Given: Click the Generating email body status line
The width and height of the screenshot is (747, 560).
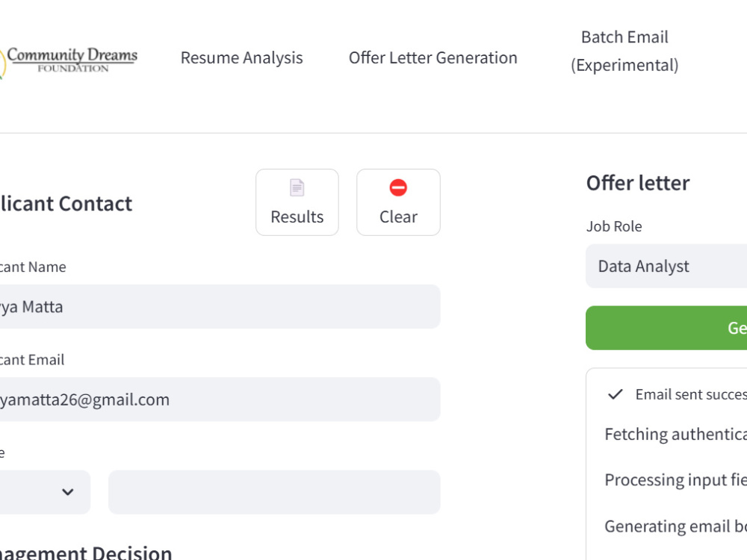Looking at the screenshot, I should 675,526.
